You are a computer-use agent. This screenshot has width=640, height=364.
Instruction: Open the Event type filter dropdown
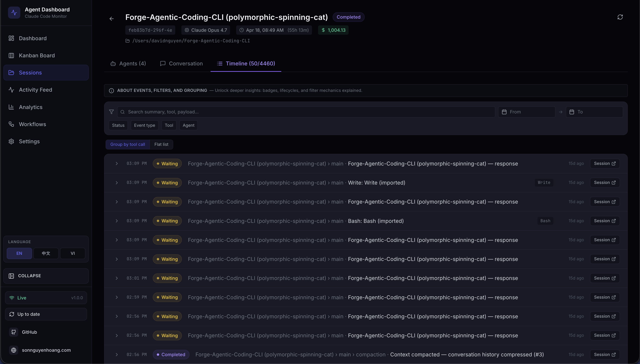point(145,125)
